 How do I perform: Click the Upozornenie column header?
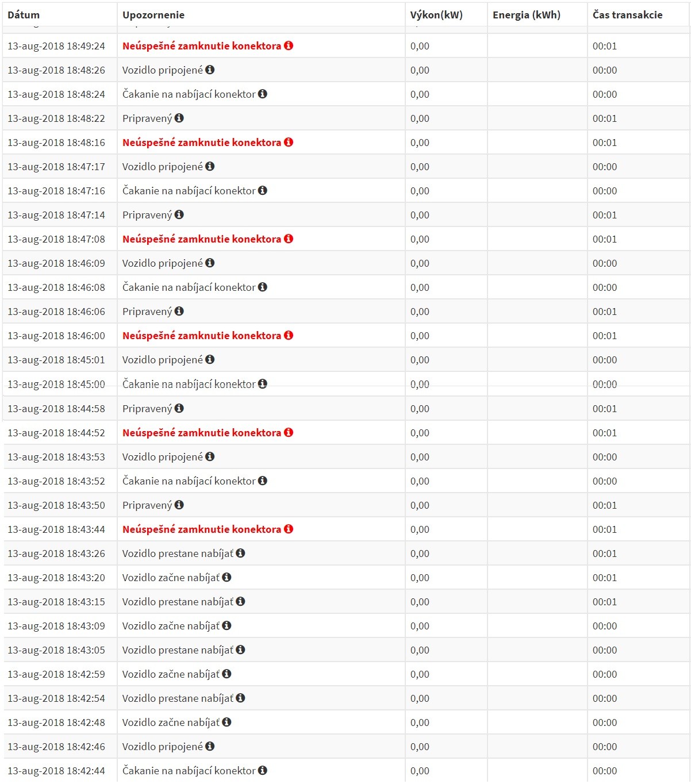pyautogui.click(x=153, y=15)
